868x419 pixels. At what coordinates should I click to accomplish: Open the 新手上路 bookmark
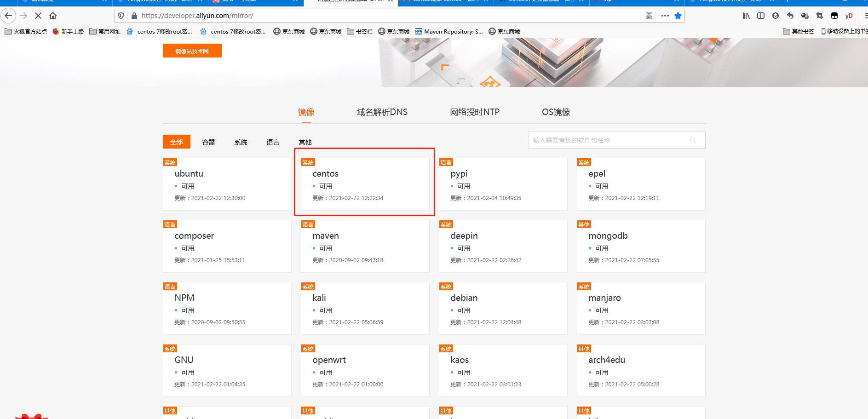click(68, 31)
